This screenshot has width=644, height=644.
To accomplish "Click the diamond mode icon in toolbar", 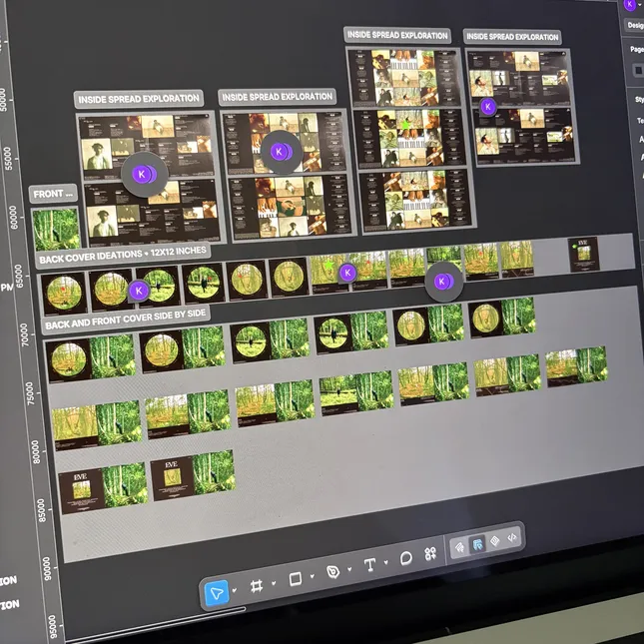I will 495,541.
